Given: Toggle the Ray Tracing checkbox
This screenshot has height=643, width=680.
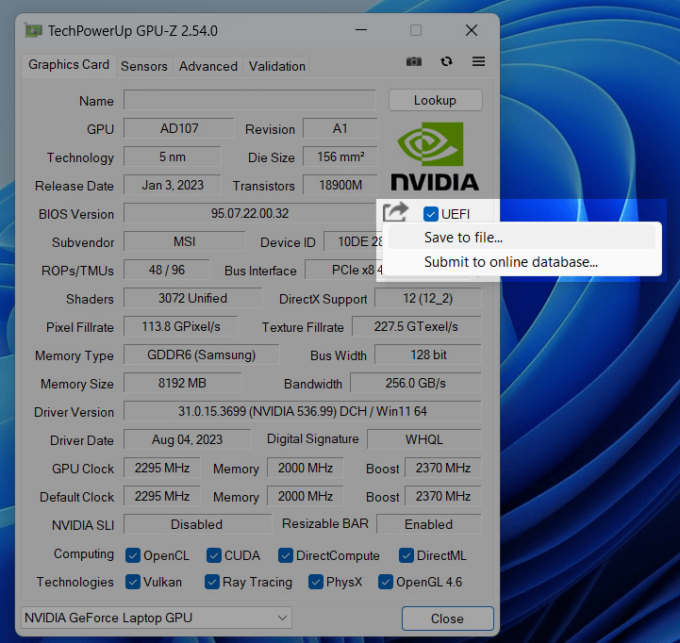Looking at the screenshot, I should [x=212, y=582].
